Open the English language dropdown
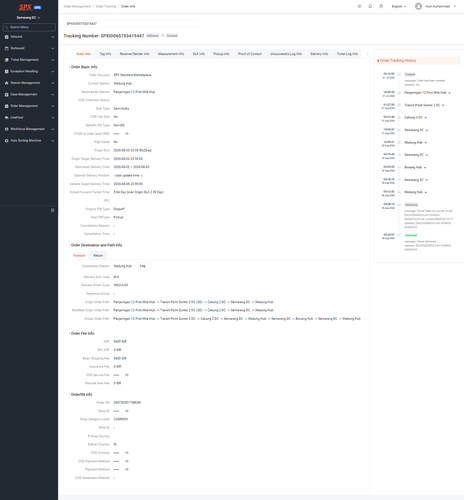This screenshot has height=500, width=464. click(399, 6)
